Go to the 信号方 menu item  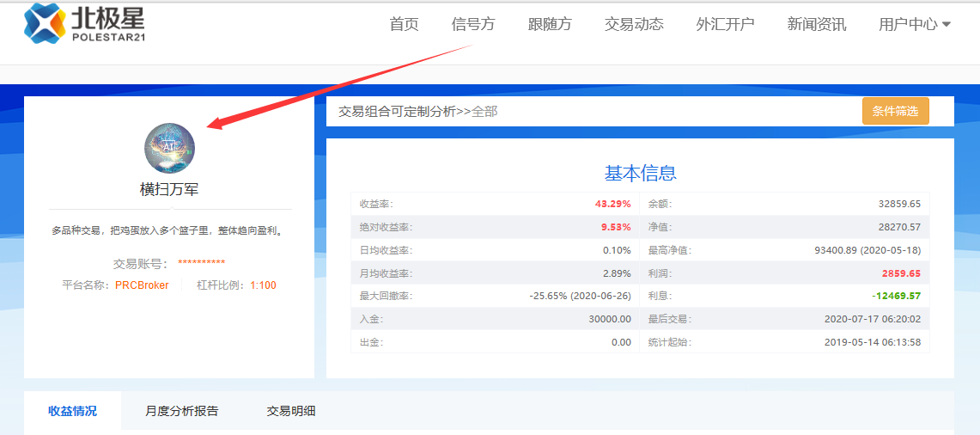[473, 24]
